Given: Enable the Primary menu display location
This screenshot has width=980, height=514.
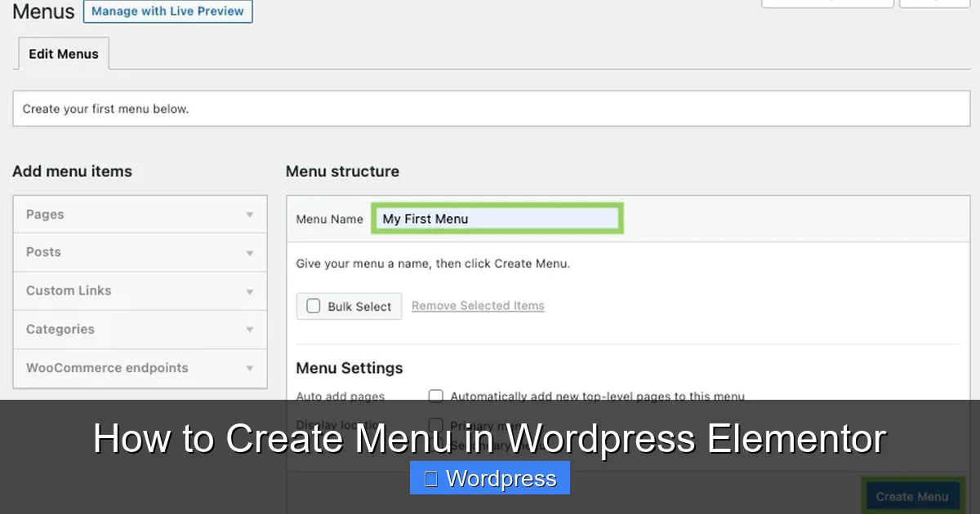Looking at the screenshot, I should pyautogui.click(x=436, y=425).
